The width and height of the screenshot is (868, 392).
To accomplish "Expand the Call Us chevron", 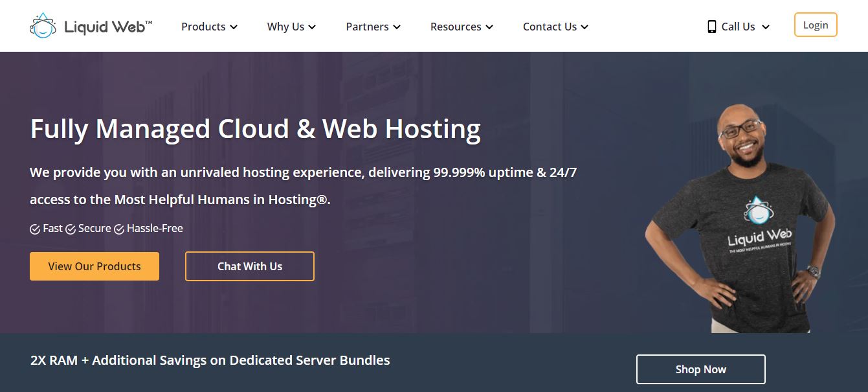I will click(765, 27).
